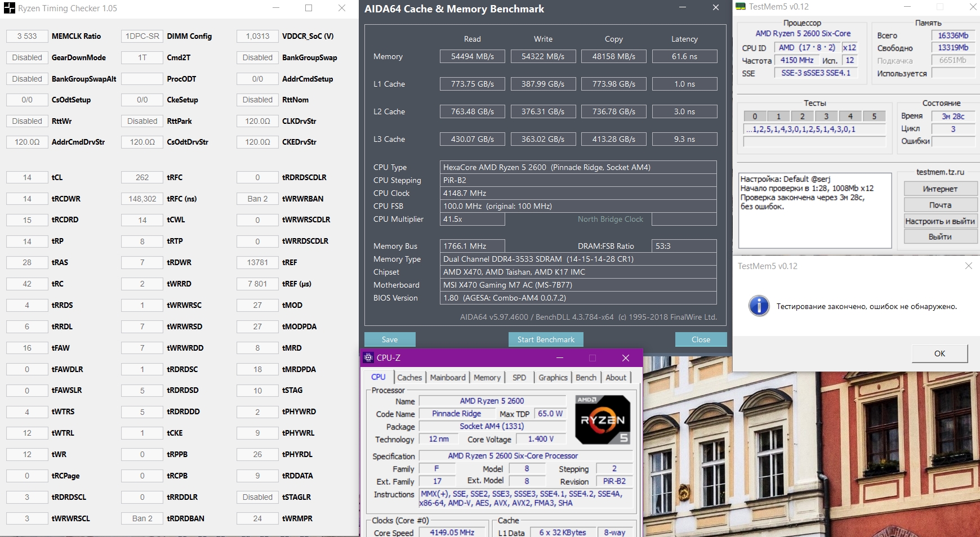Open the About tab in CPU-Z
The height and width of the screenshot is (537, 980).
616,378
